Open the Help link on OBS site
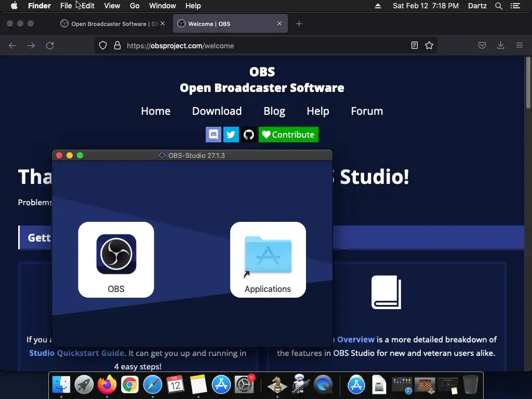532x399 pixels. pos(318,111)
